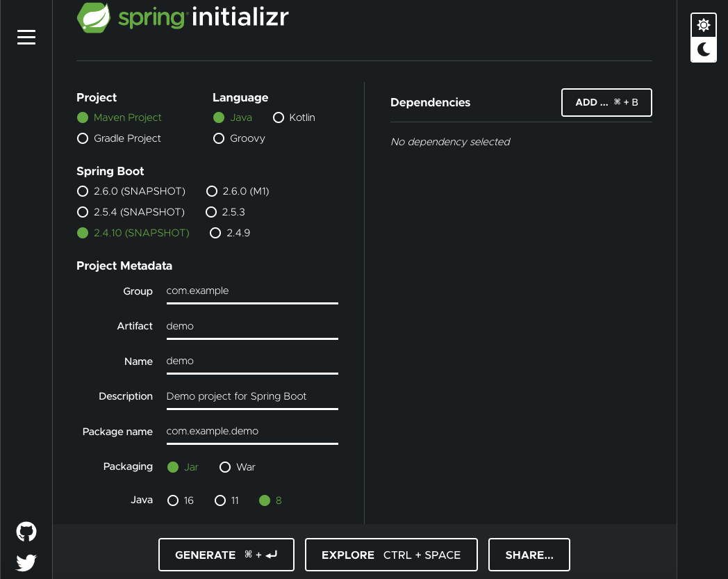Open the Twitter link icon
The height and width of the screenshot is (579, 728).
pyautogui.click(x=26, y=562)
